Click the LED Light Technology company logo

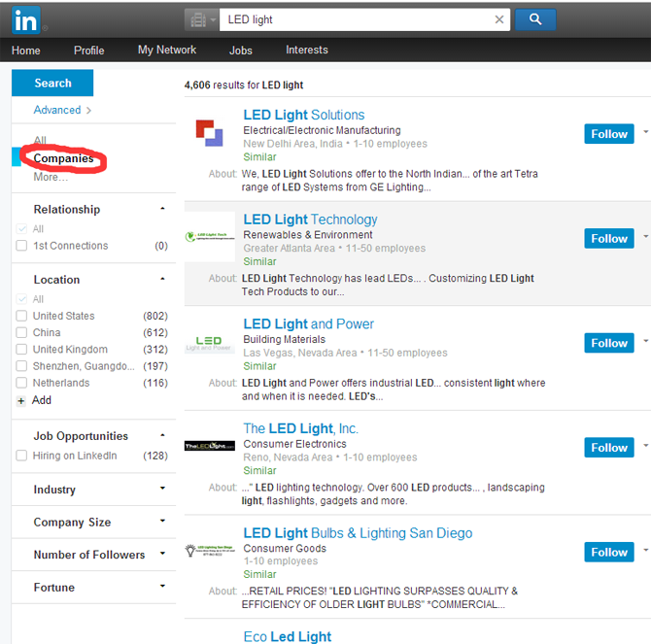210,237
